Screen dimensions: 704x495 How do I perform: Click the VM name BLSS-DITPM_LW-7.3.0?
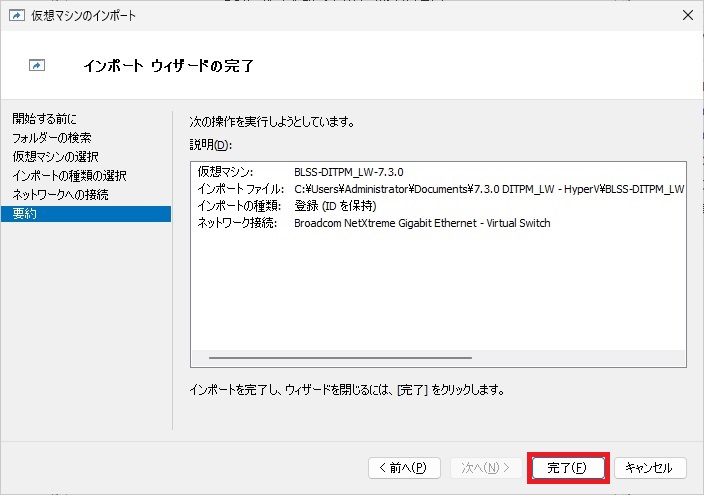pyautogui.click(x=348, y=172)
